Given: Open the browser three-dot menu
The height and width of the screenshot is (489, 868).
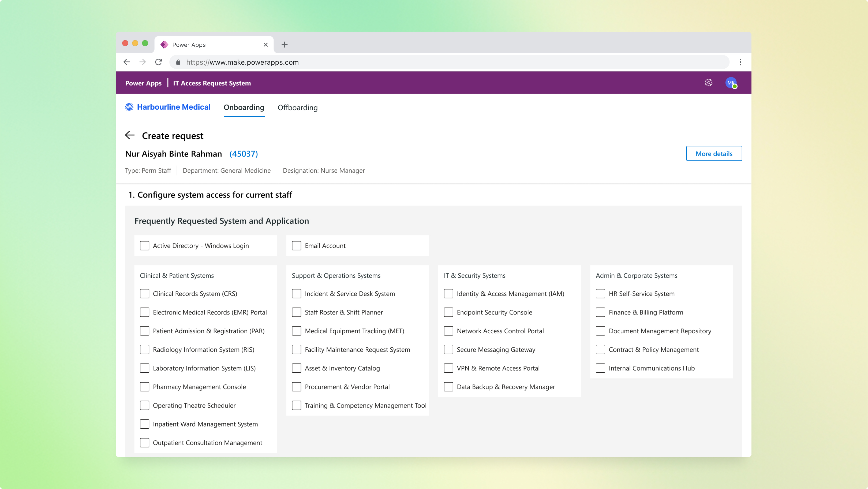Looking at the screenshot, I should tap(740, 62).
